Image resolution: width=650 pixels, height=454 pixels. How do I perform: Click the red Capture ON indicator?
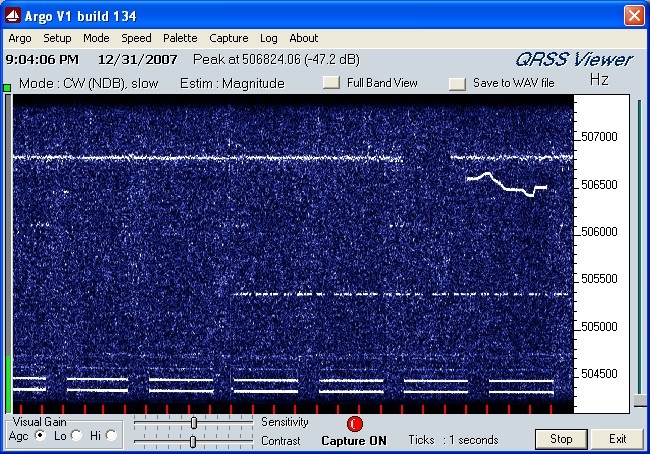click(354, 424)
